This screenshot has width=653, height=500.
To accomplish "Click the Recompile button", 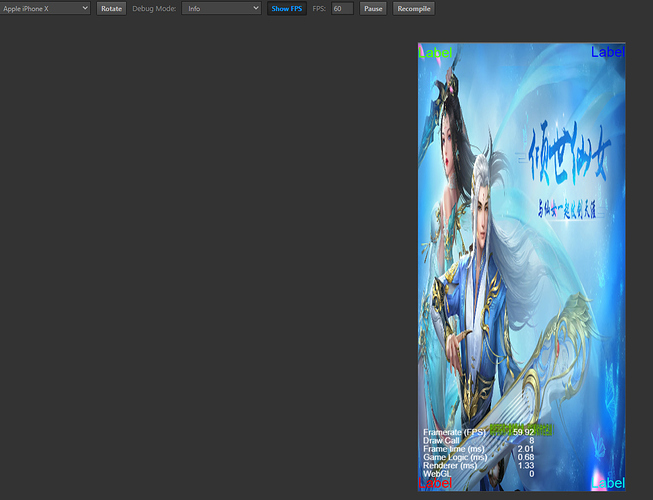I will pyautogui.click(x=414, y=8).
